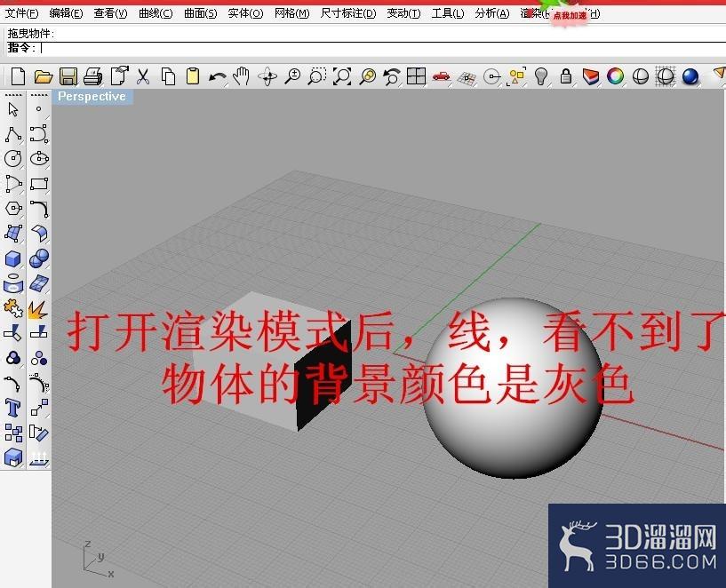The width and height of the screenshot is (726, 588).
Task: Click the Zoom selected icon
Action: click(x=368, y=75)
